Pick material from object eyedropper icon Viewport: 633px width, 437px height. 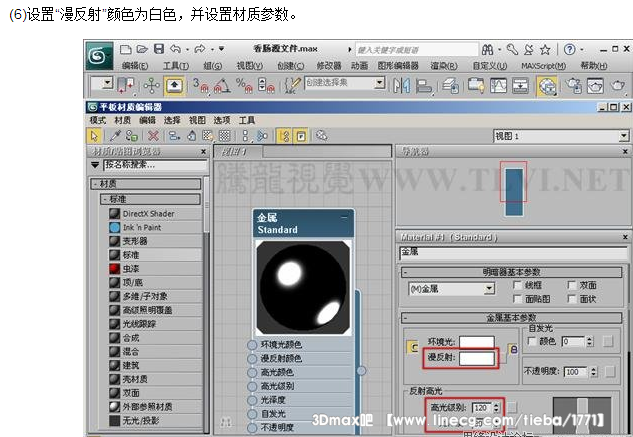tap(115, 136)
